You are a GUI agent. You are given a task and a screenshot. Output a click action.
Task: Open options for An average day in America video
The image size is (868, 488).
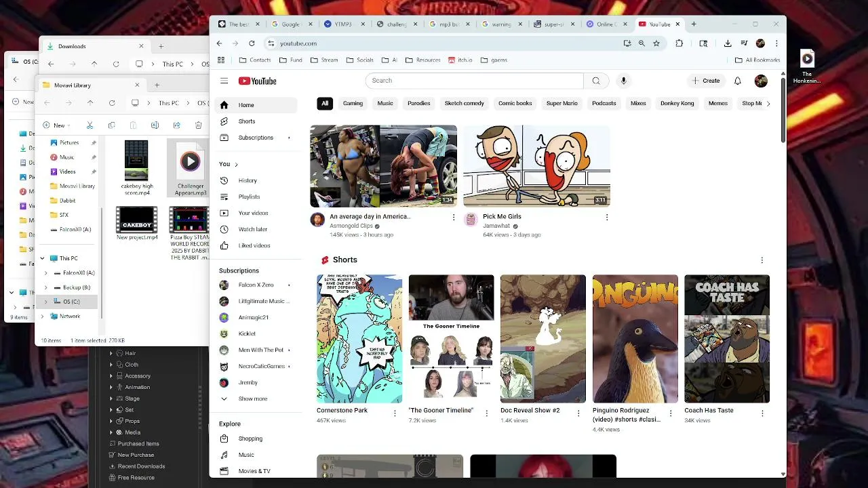tap(454, 217)
